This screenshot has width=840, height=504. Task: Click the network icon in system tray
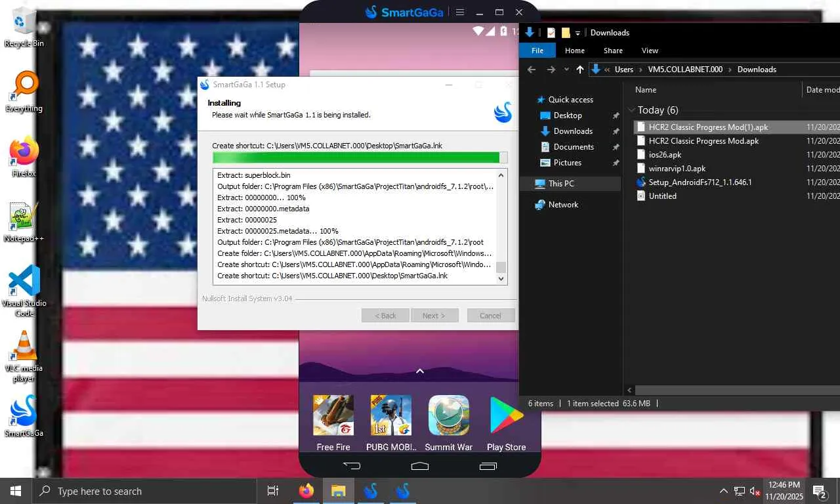(740, 491)
